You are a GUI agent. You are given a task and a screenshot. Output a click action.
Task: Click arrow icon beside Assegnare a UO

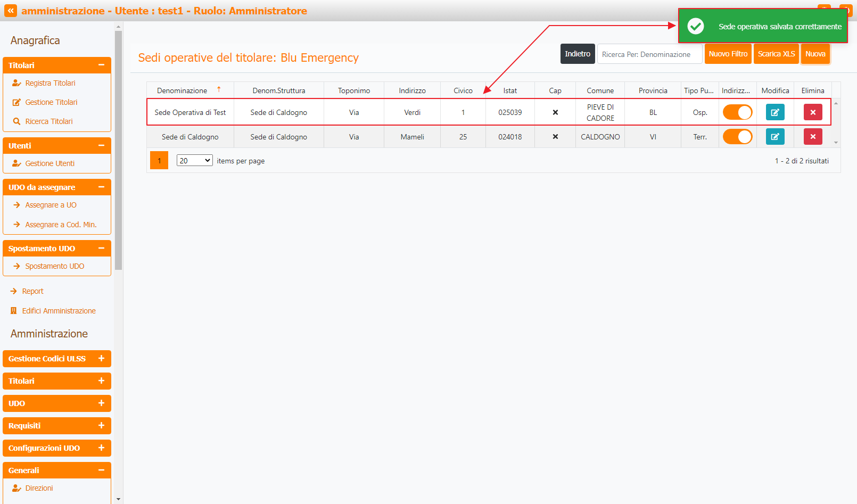click(17, 205)
